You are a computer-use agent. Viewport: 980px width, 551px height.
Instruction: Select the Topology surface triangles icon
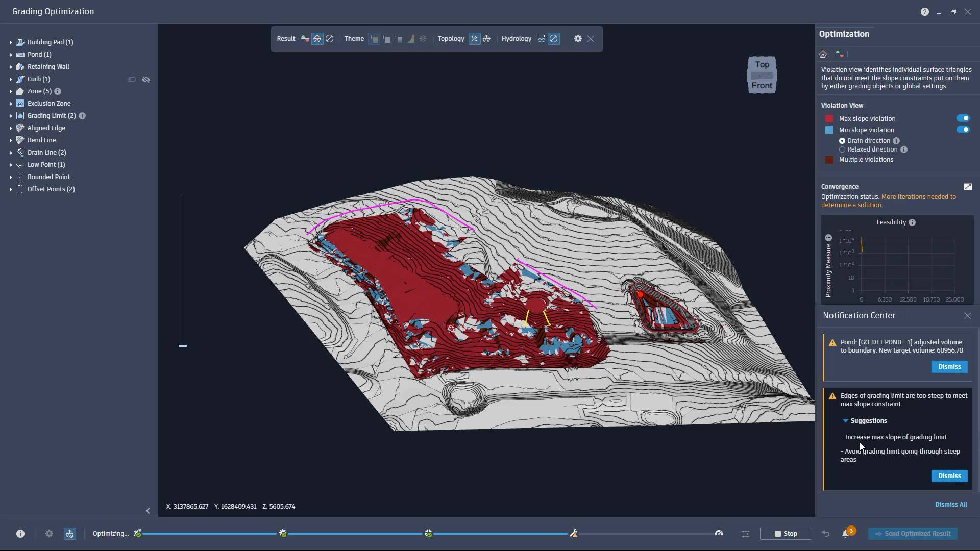click(486, 38)
